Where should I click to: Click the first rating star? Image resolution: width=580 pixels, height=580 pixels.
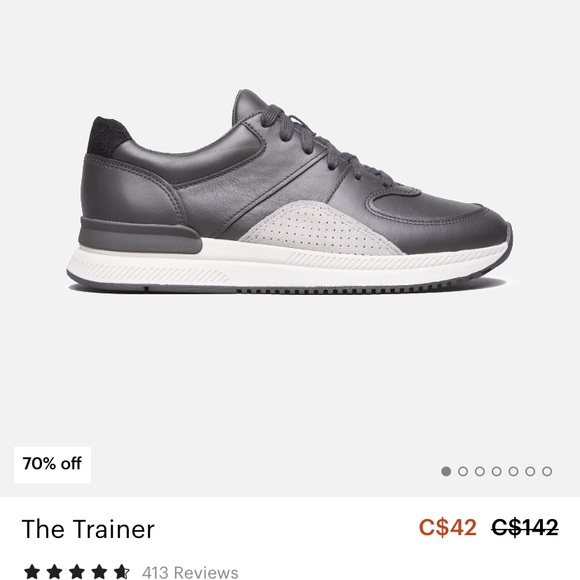pyautogui.click(x=32, y=571)
